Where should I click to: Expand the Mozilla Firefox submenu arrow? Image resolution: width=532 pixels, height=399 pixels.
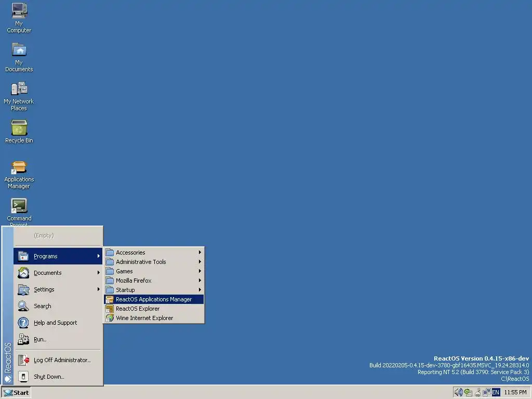click(x=200, y=281)
